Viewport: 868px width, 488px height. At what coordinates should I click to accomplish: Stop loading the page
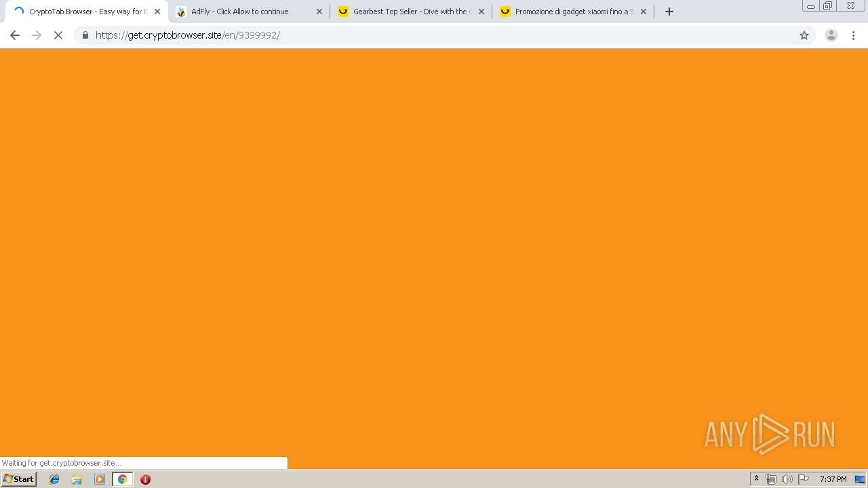click(x=58, y=35)
